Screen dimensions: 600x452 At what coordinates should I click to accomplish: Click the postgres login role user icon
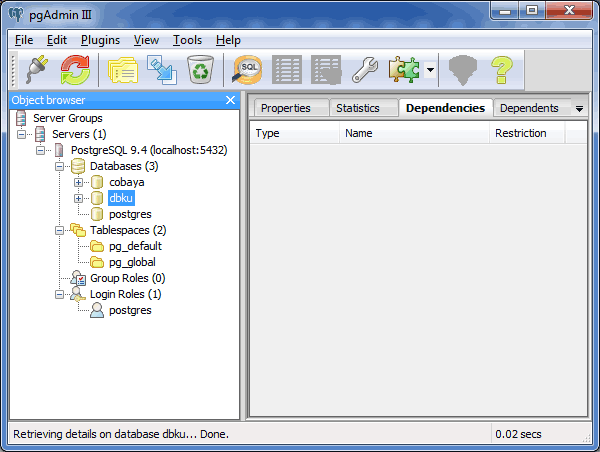97,310
